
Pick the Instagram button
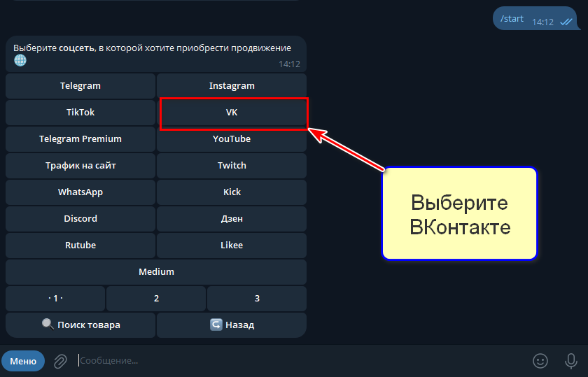point(232,86)
